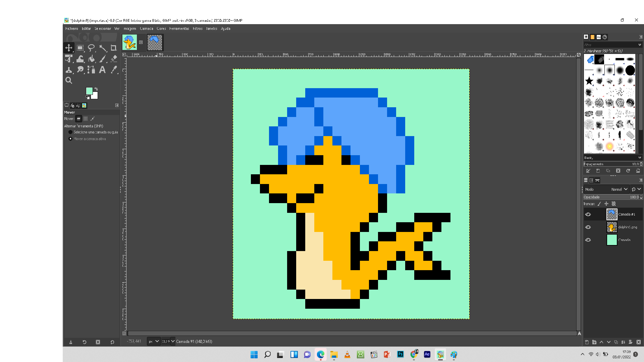The image size is (644, 362).
Task: Hide the Camada #1 layer
Action: click(588, 215)
